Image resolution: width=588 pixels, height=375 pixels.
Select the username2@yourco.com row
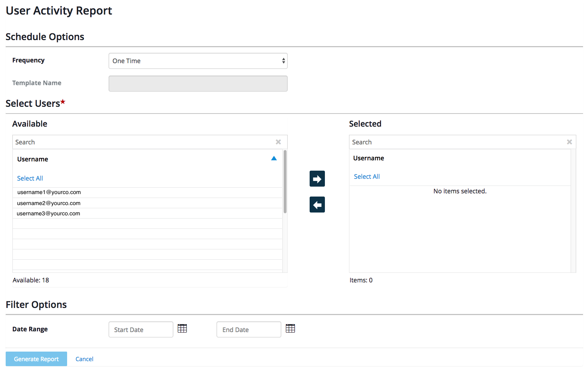click(x=49, y=203)
